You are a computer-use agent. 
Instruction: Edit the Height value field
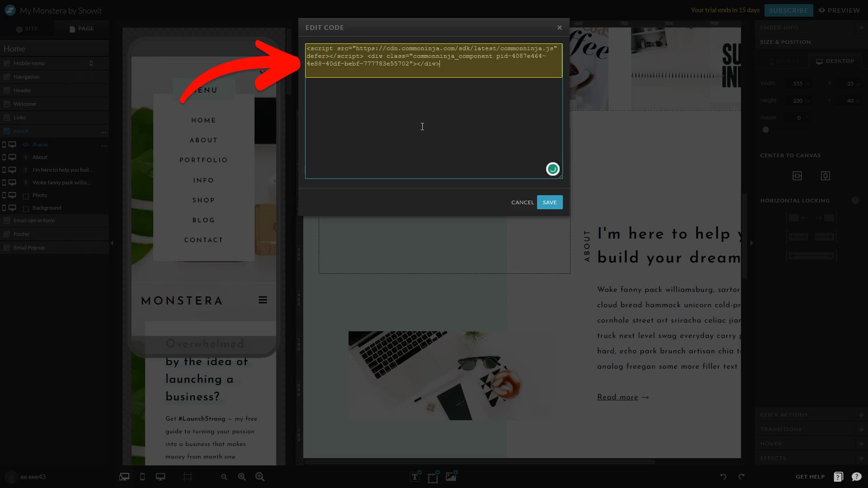point(797,101)
